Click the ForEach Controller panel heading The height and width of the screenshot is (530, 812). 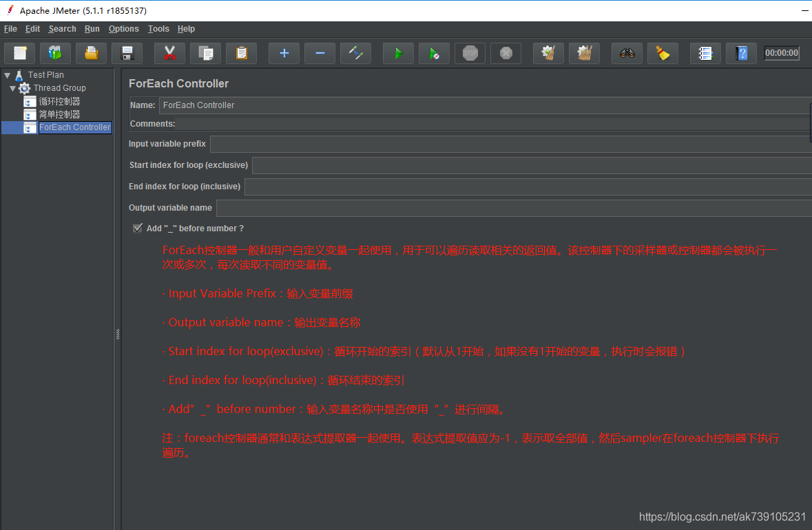point(178,83)
